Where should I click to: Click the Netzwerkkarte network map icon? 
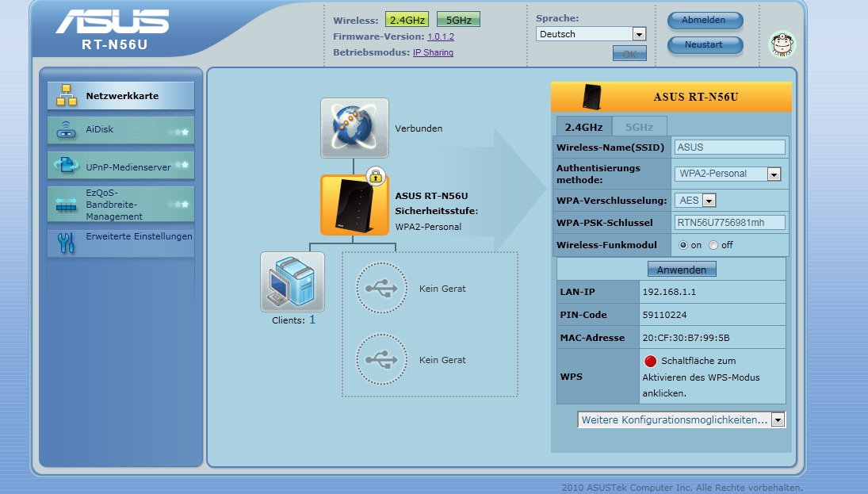pos(67,95)
